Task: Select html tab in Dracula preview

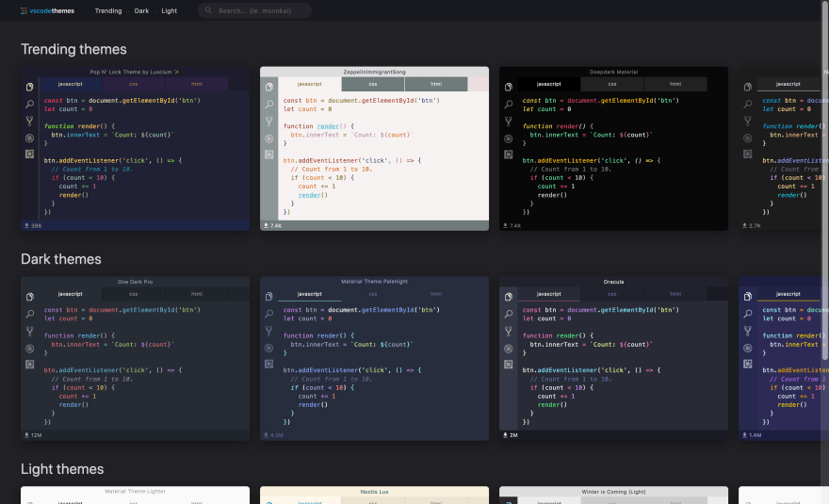Action: click(x=675, y=294)
